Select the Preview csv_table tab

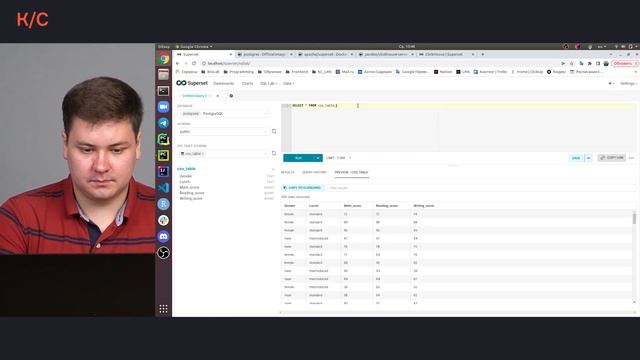click(351, 172)
